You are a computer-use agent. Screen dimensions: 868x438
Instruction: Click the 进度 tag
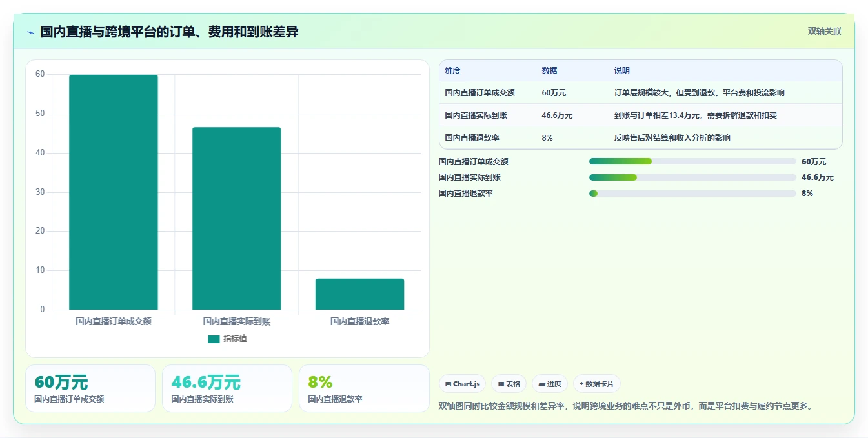click(550, 384)
